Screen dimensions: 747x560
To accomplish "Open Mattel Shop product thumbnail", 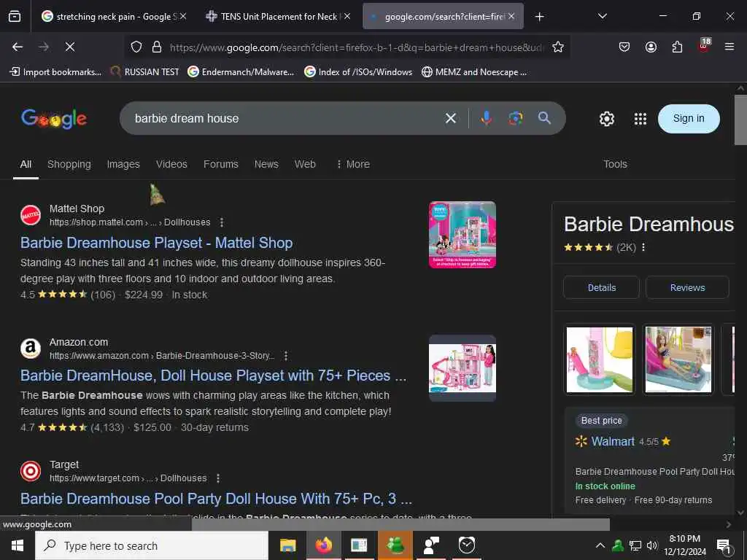I will [462, 235].
